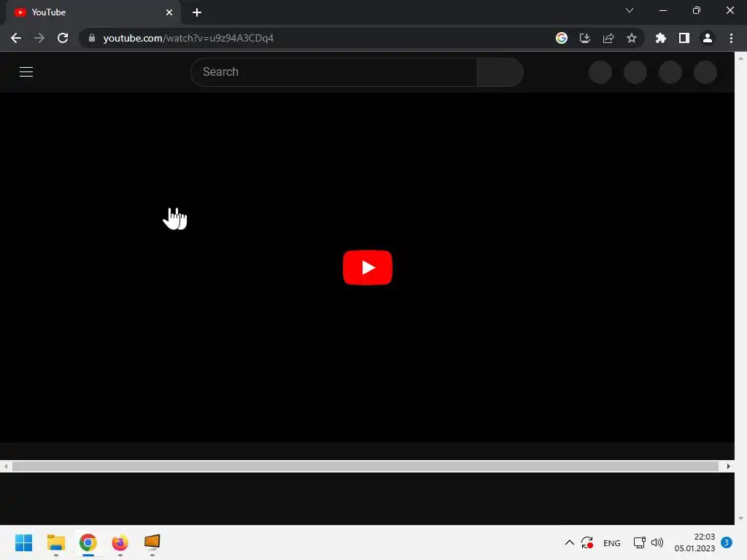Focus the YouTube Search field
The width and height of the screenshot is (747, 560).
(x=333, y=72)
